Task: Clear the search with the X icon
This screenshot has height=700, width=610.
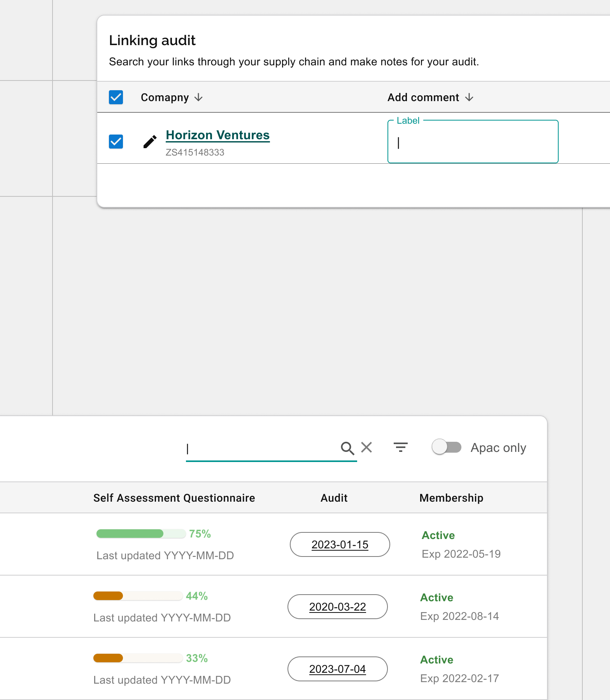Action: [366, 448]
